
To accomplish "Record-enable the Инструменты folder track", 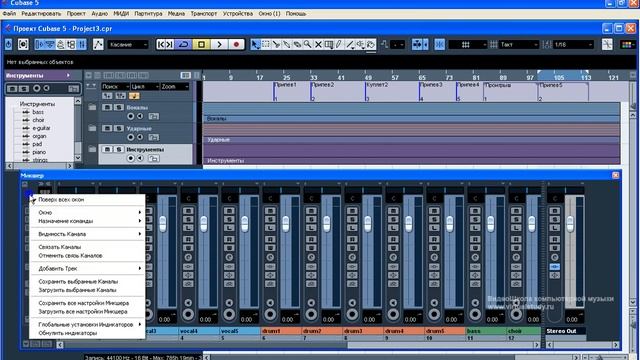I will (x=131, y=158).
